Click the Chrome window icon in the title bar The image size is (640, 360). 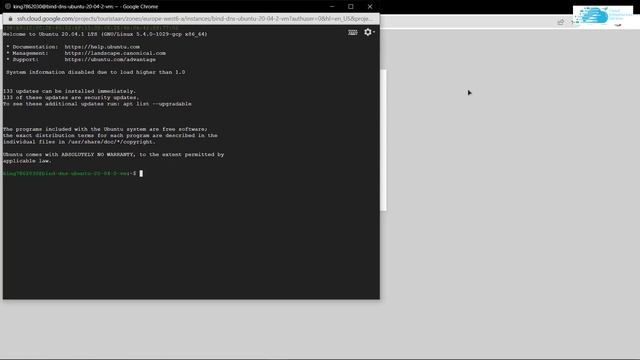(x=7, y=7)
